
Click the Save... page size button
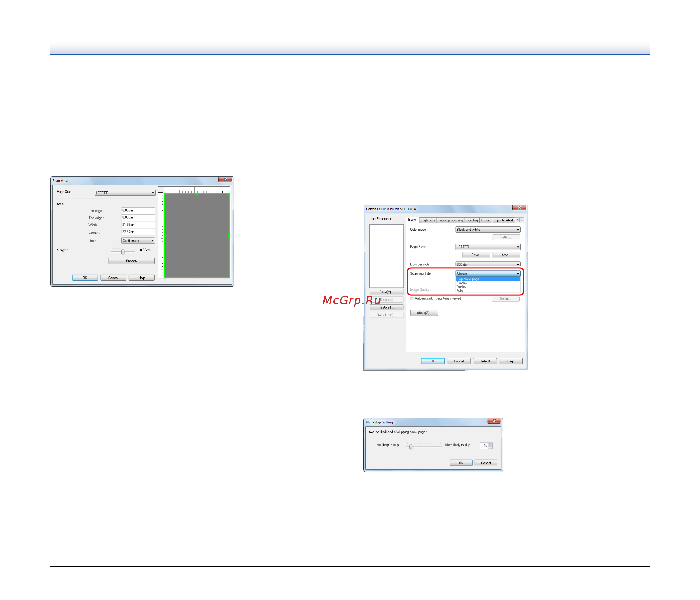click(x=476, y=255)
